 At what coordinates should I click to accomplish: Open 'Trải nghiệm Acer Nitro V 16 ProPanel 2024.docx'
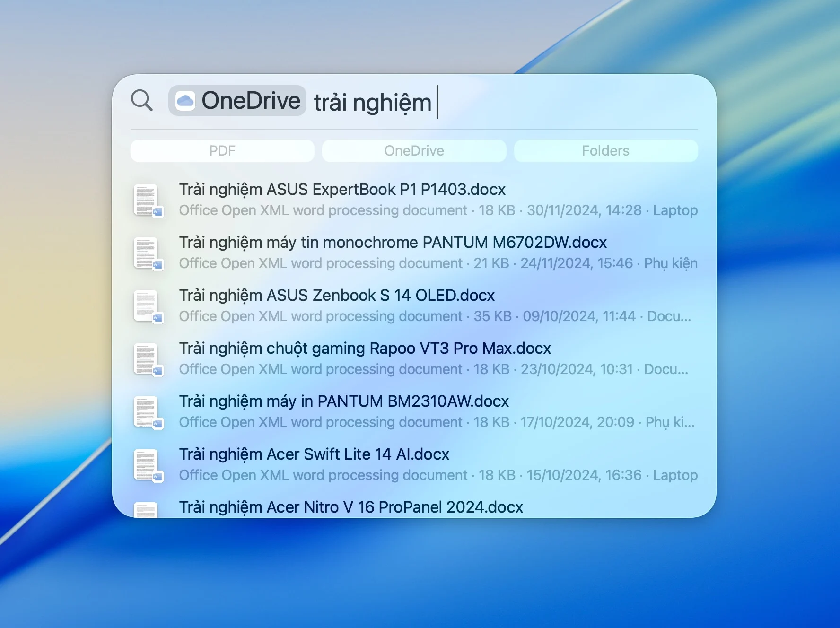351,507
